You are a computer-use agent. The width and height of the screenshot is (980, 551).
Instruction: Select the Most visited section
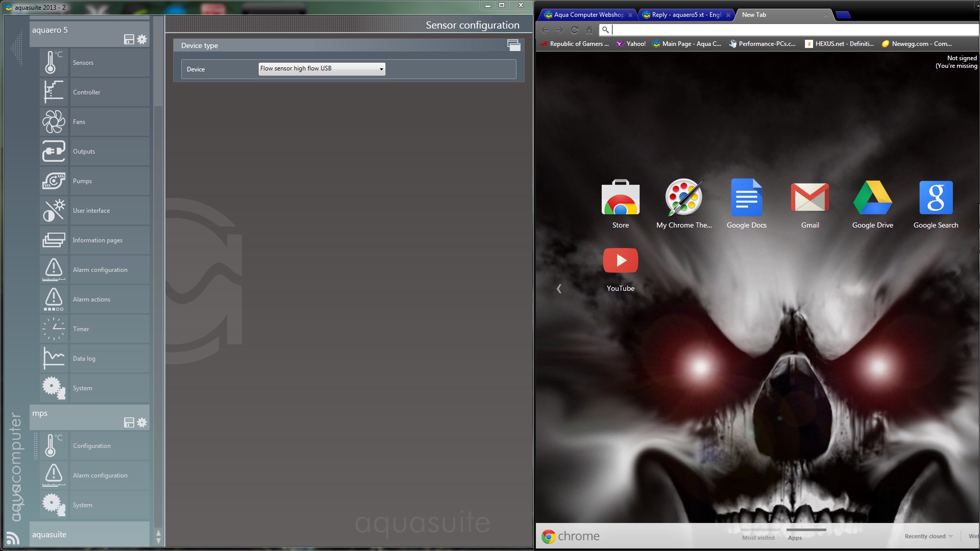[x=758, y=538]
